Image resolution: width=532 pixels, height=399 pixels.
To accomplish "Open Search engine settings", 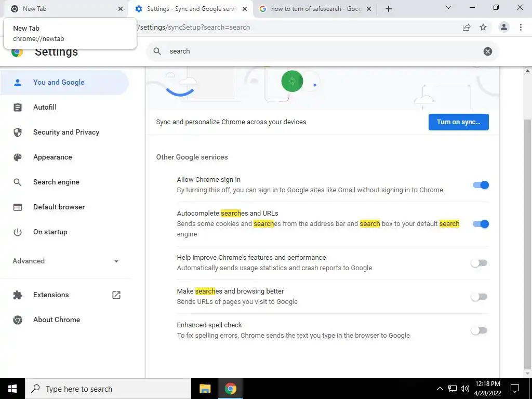I will point(64,182).
